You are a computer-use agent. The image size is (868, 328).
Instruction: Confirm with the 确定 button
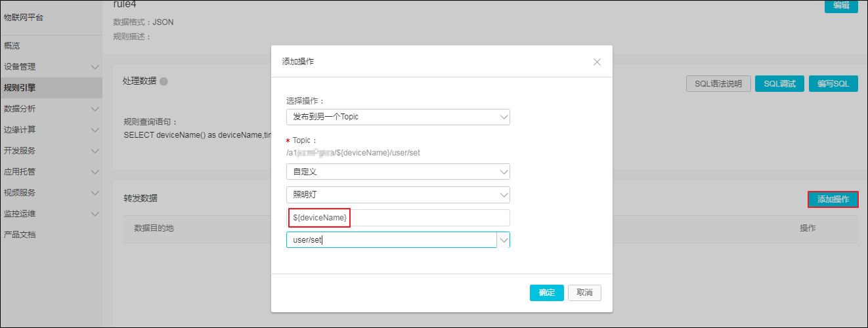(546, 293)
